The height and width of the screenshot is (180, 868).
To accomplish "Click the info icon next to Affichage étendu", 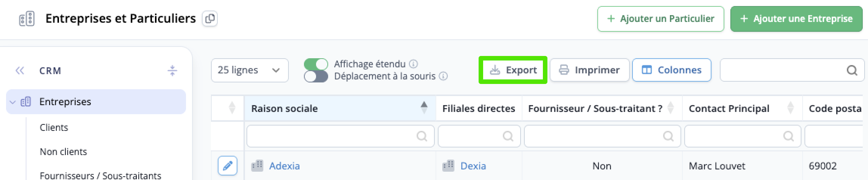I will coord(414,64).
